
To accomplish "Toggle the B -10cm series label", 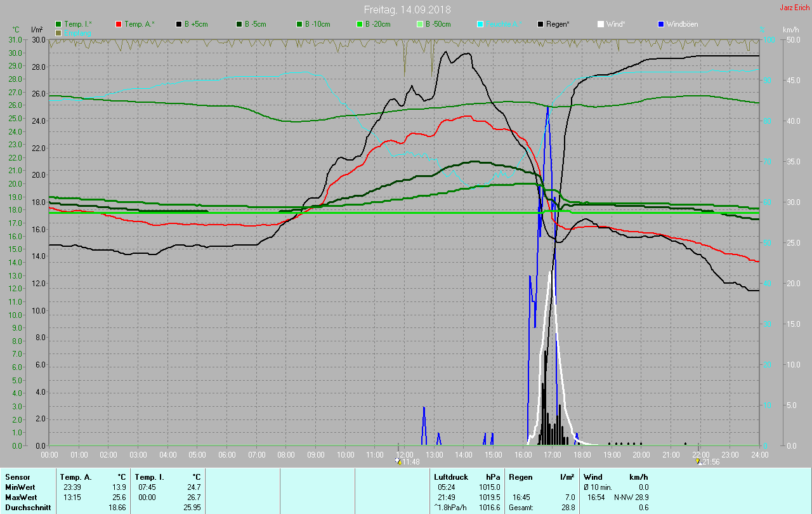I will (317, 24).
